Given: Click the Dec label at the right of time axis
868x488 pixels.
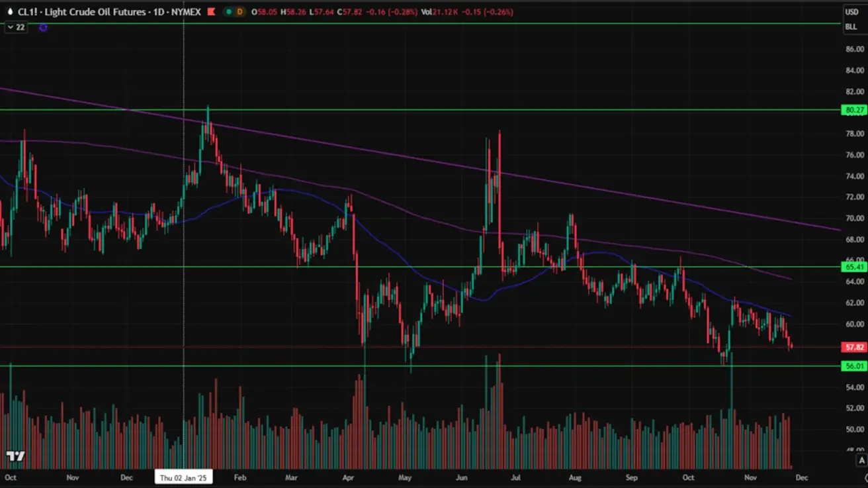Looking at the screenshot, I should tap(801, 477).
